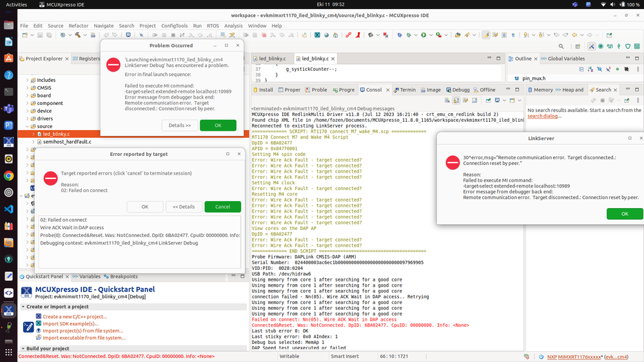Click the MCUXpresso X config icon in toolbar
This screenshot has height=362, width=644.
click(x=317, y=35)
